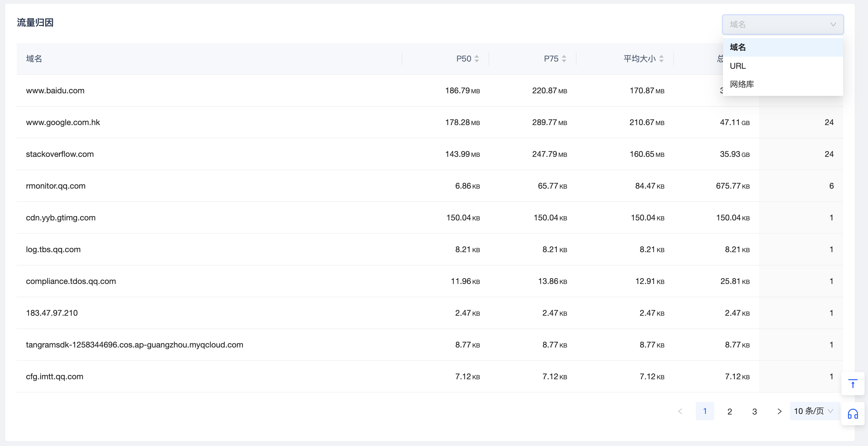Screen dimensions: 868x446
Task: Choose URL option in dropdown list
Action: point(738,66)
